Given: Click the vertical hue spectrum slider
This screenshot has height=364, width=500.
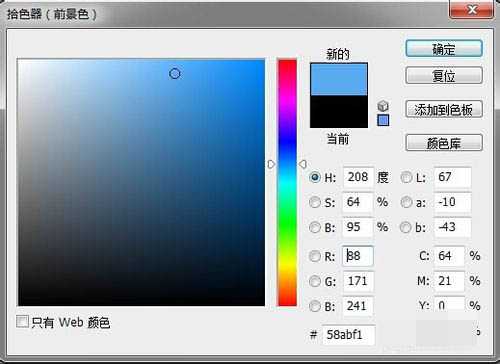Looking at the screenshot, I should tap(287, 182).
